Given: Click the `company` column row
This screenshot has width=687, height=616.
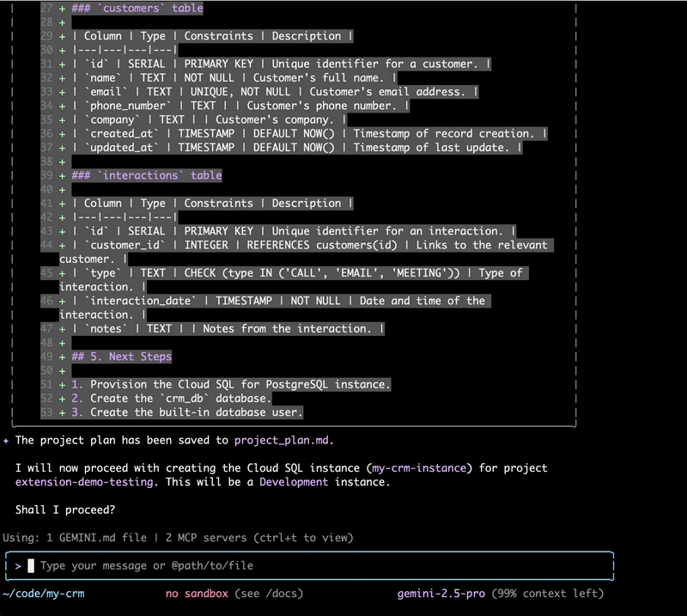Looking at the screenshot, I should click(209, 119).
